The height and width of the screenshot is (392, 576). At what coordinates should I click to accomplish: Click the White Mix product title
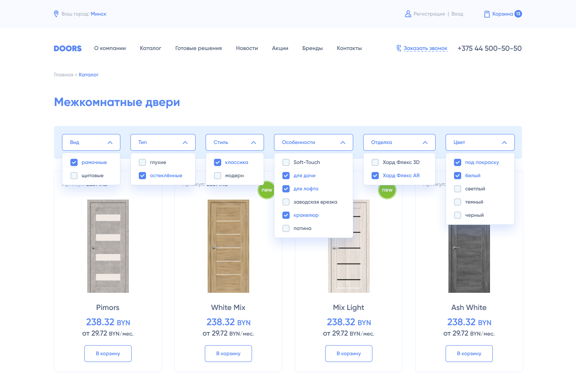point(228,308)
